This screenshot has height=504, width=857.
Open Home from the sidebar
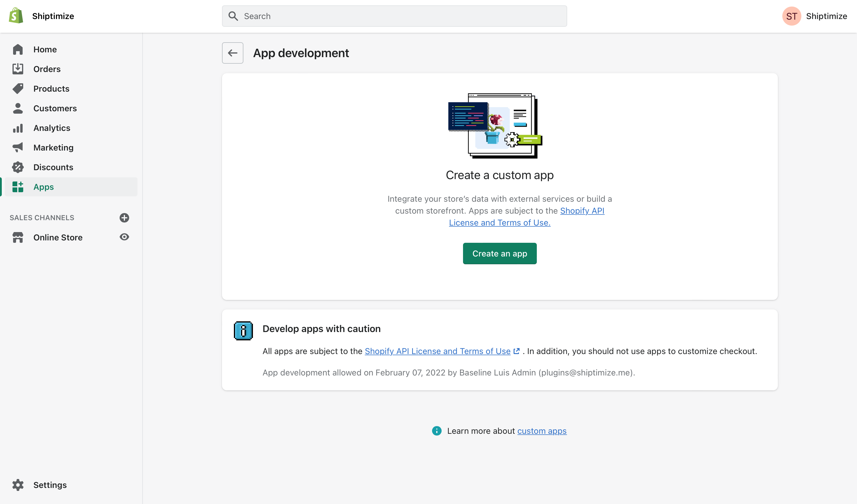click(x=45, y=49)
